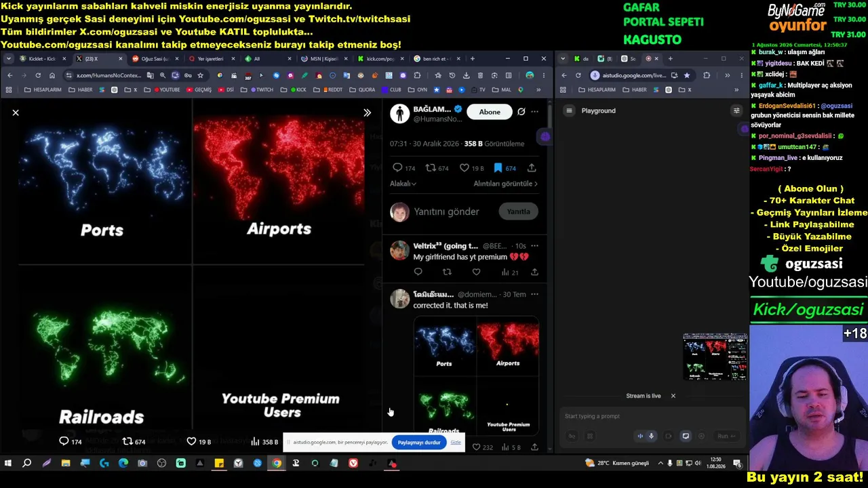Open the main post's three-dot menu
868x488 pixels.
(535, 112)
